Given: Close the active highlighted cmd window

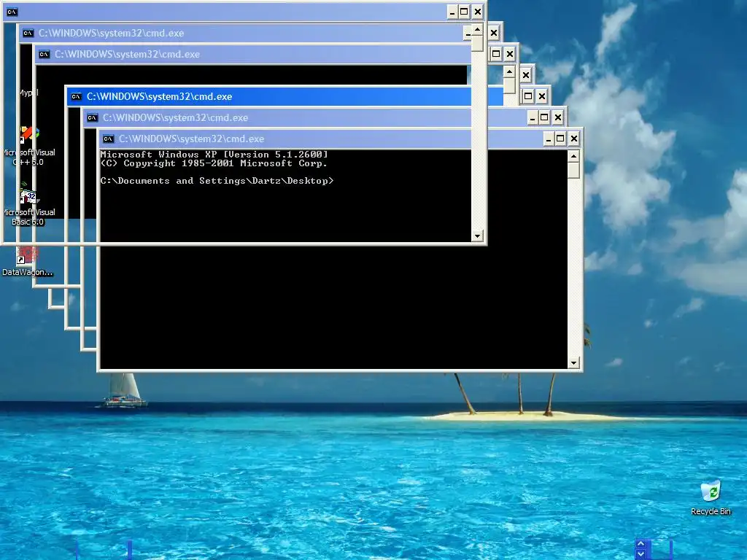Looking at the screenshot, I should [542, 97].
